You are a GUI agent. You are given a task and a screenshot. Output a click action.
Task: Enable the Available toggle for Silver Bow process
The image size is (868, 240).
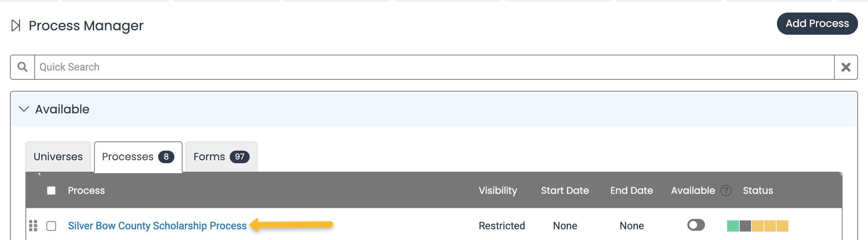click(x=696, y=224)
